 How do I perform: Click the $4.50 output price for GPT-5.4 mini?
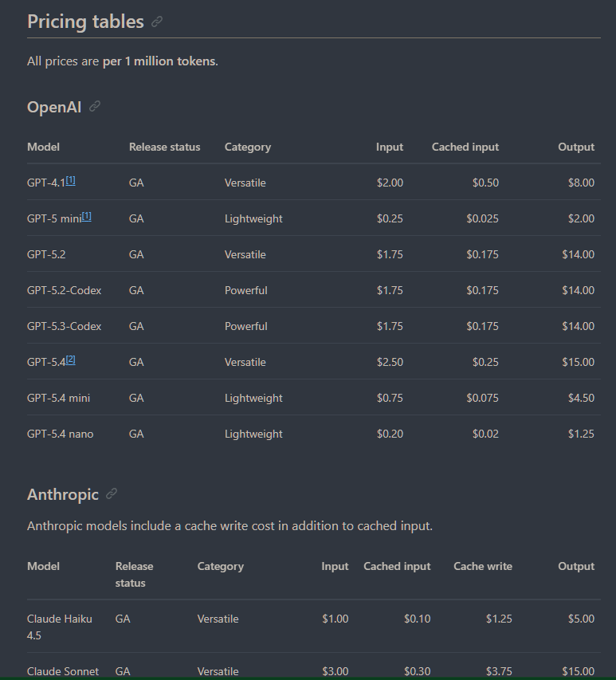click(581, 398)
